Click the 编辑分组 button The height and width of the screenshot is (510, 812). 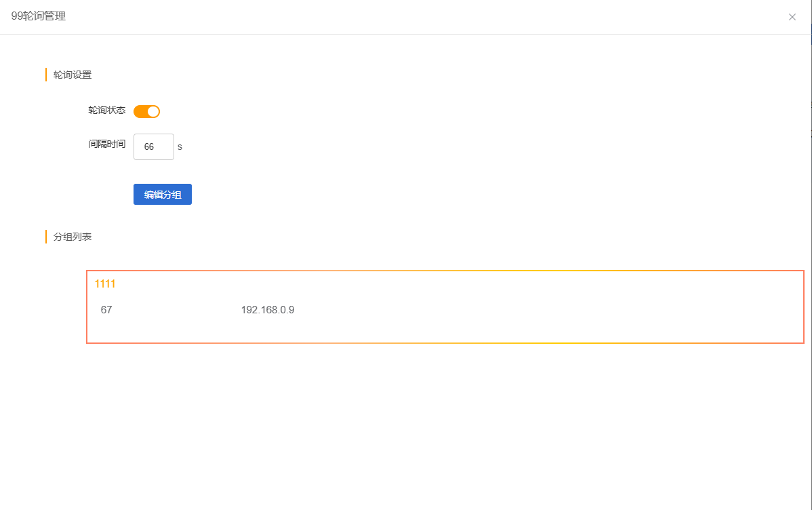tap(163, 195)
